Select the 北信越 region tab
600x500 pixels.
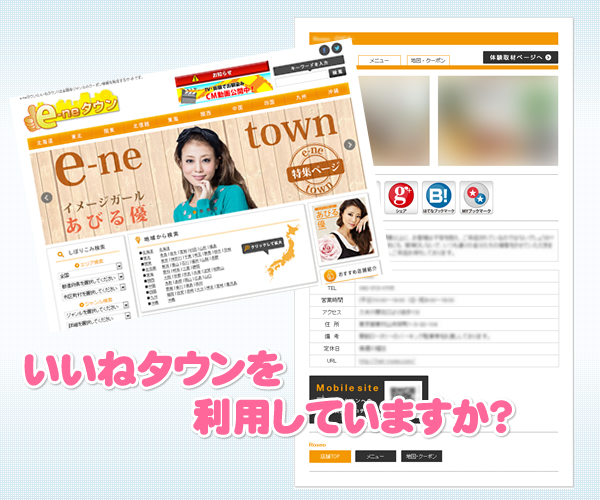[x=141, y=125]
